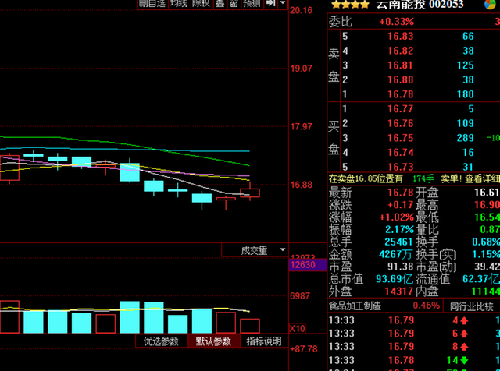
Task: Click the X10 volume scale marker
Action: 297,328
